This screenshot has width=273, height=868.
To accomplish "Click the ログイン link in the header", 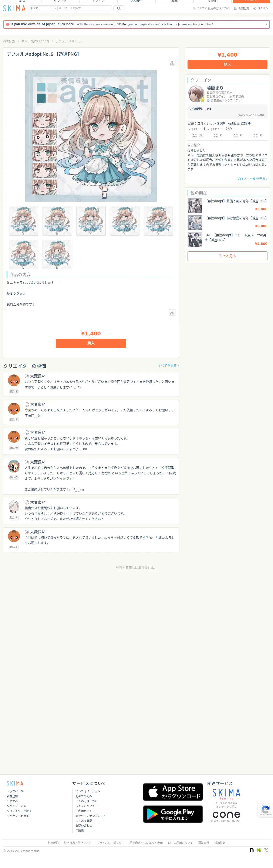I will click(x=261, y=9).
